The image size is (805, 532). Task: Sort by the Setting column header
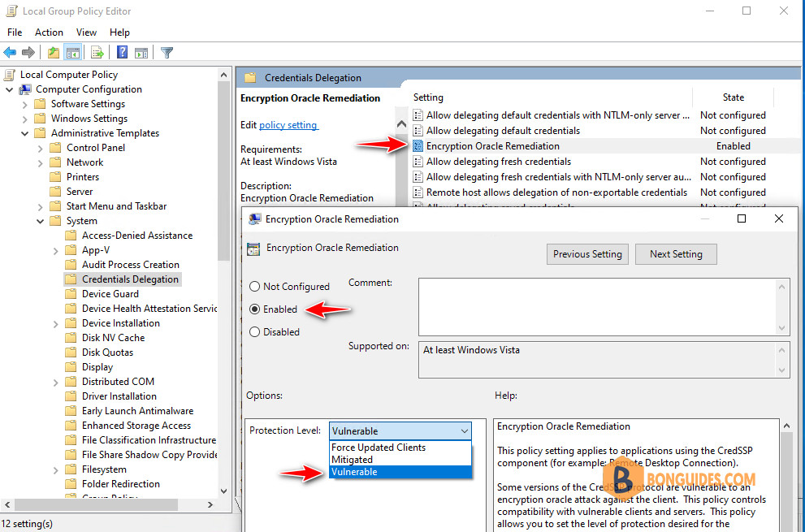[552, 97]
